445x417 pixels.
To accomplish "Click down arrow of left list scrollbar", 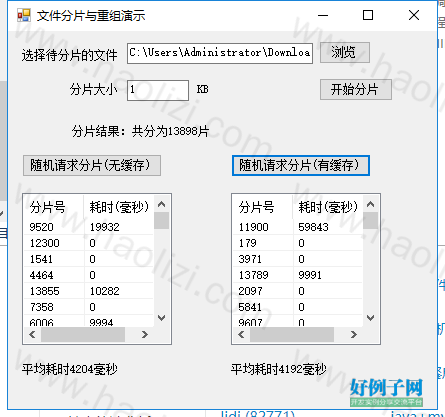I will [162, 318].
